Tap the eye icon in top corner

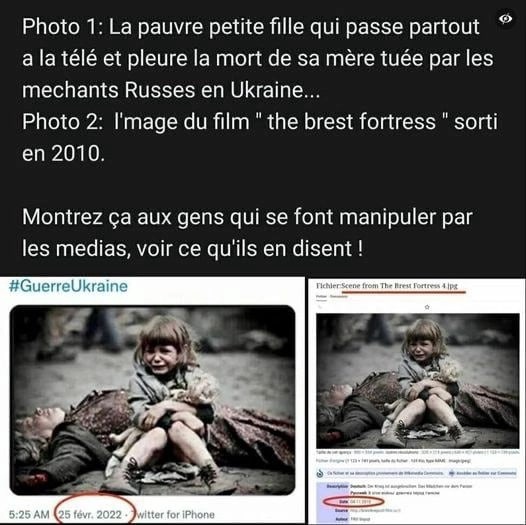(x=505, y=19)
